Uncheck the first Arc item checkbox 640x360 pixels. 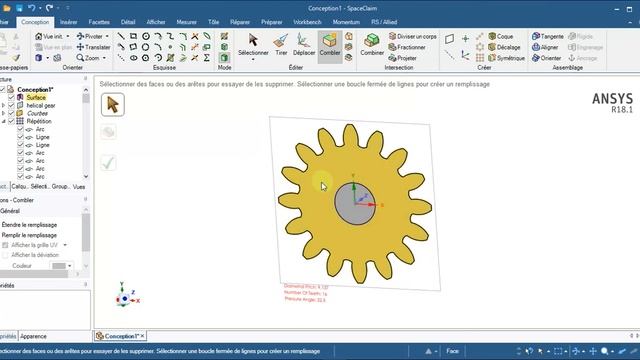coord(20,129)
